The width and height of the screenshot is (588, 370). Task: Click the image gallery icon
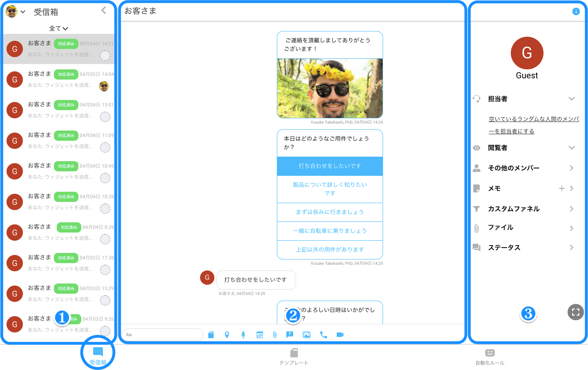click(307, 335)
